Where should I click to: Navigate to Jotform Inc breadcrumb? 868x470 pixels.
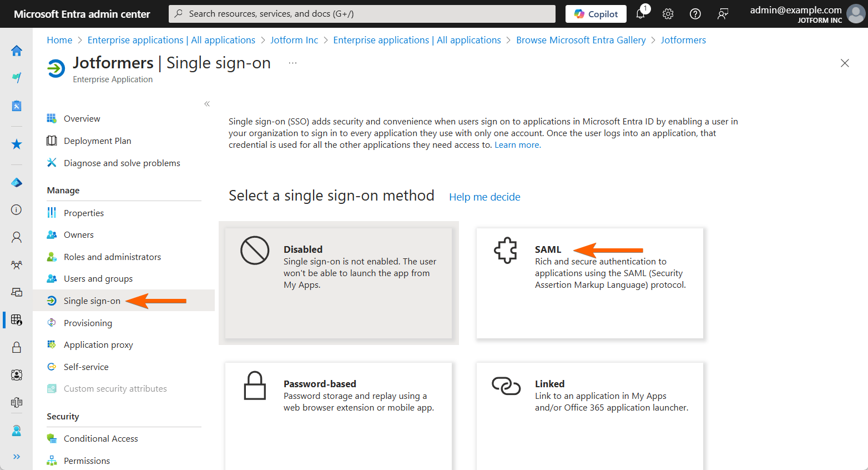pos(294,40)
